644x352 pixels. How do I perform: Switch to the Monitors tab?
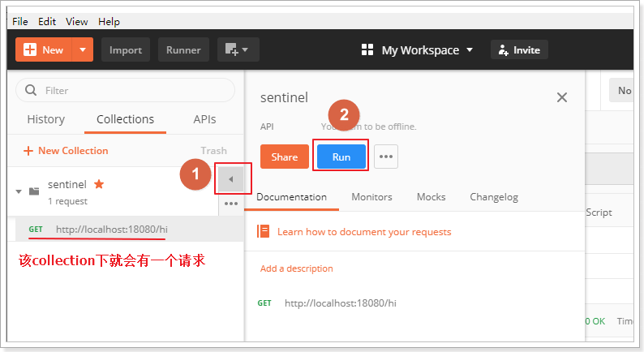371,197
